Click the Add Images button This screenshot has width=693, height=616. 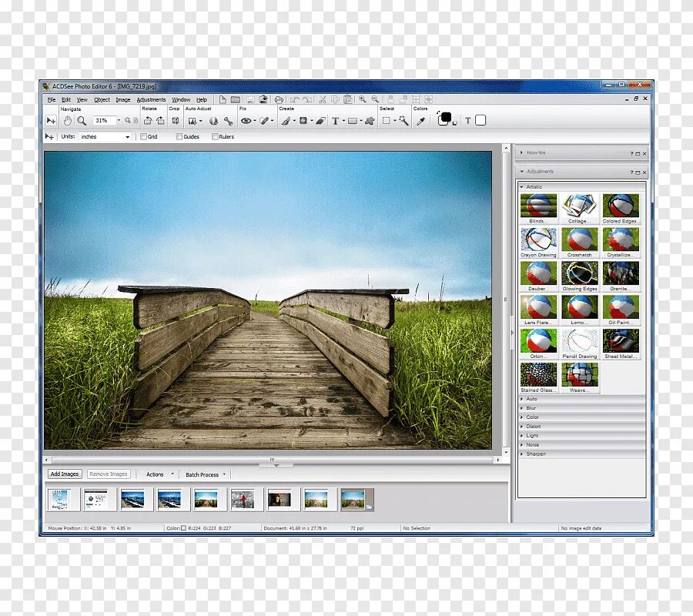(x=65, y=474)
